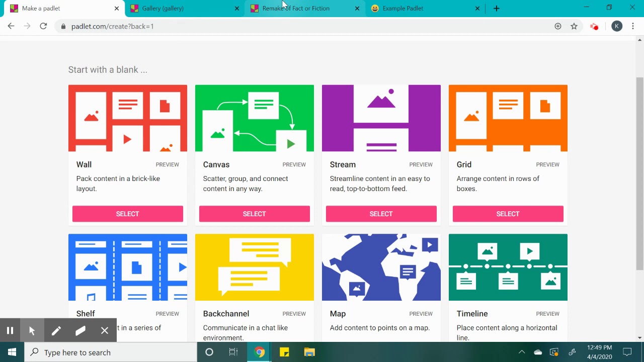644x362 pixels.
Task: Click the Backchannel title text
Action: coord(226,314)
